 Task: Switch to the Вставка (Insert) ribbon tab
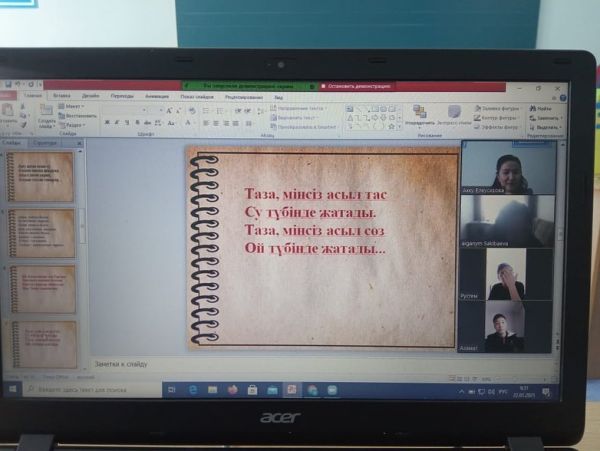pyautogui.click(x=60, y=96)
